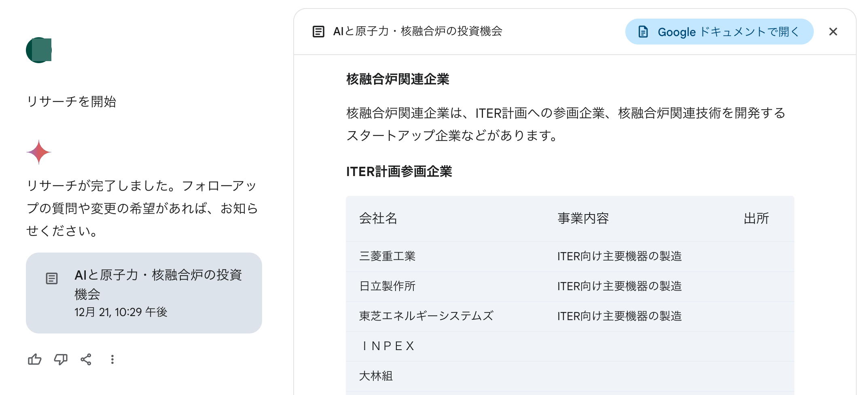Click the document icon in panel header
This screenshot has height=395, width=868.
click(x=318, y=32)
